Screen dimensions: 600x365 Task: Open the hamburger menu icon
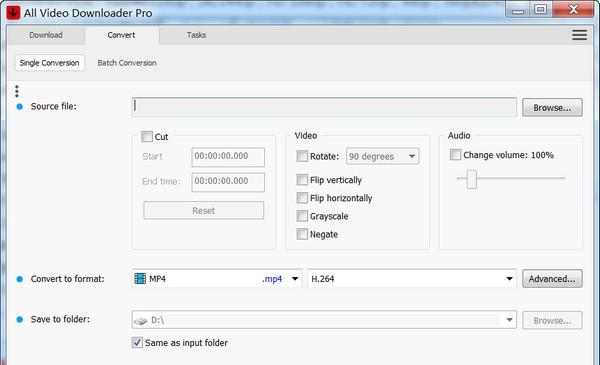[x=579, y=35]
